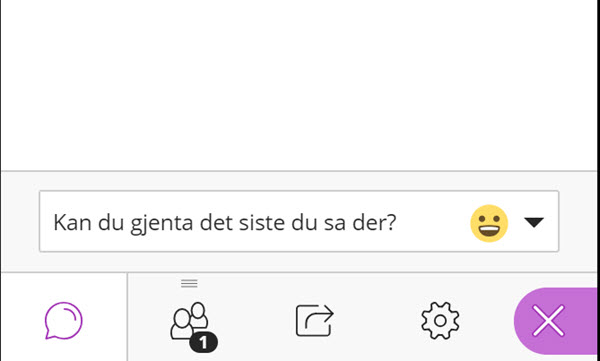Focus the chat message input field
600x361 pixels.
pyautogui.click(x=299, y=221)
